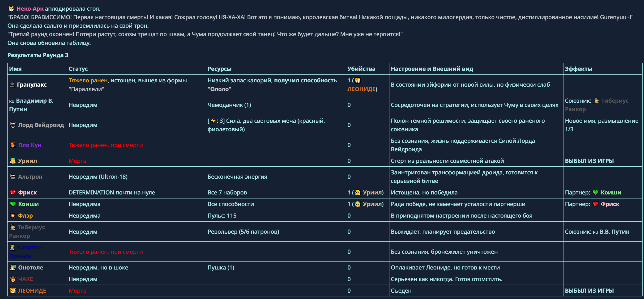
Task: Click the green heart icon beside Коиши name
Action: 13,204
